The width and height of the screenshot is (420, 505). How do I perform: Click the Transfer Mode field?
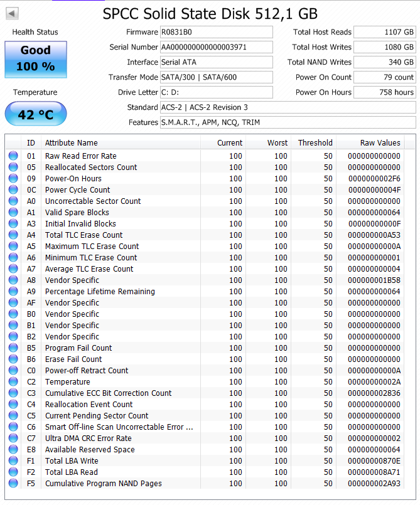[x=217, y=77]
